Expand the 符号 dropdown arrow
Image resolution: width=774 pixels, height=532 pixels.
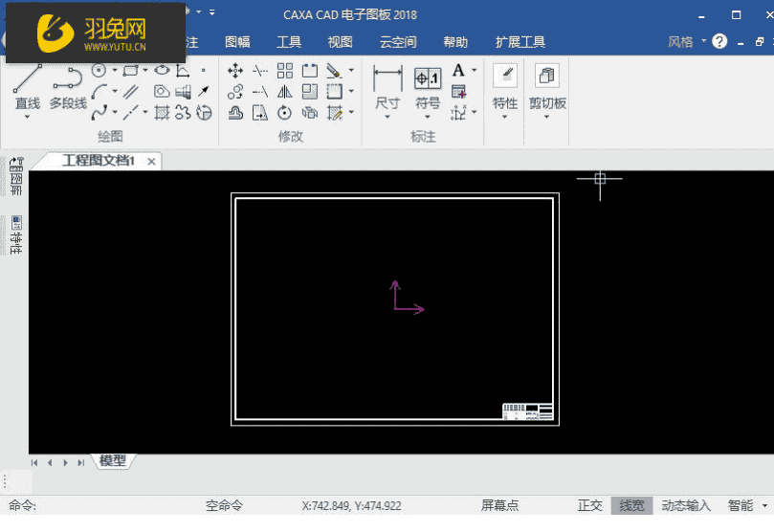[428, 118]
